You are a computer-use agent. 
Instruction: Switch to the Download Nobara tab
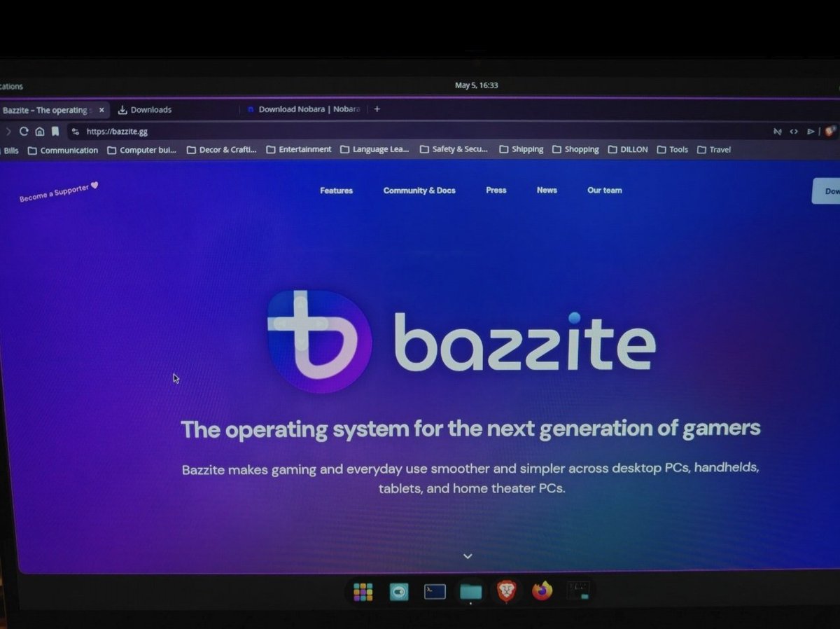[x=304, y=109]
